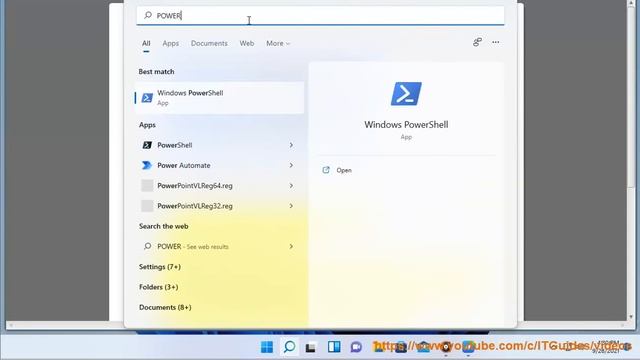This screenshot has height=360, width=640.
Task: Open the More filters dropdown
Action: 278,43
